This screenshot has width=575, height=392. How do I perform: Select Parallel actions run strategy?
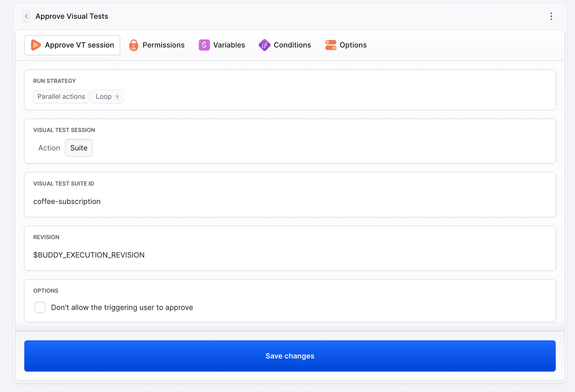61,97
